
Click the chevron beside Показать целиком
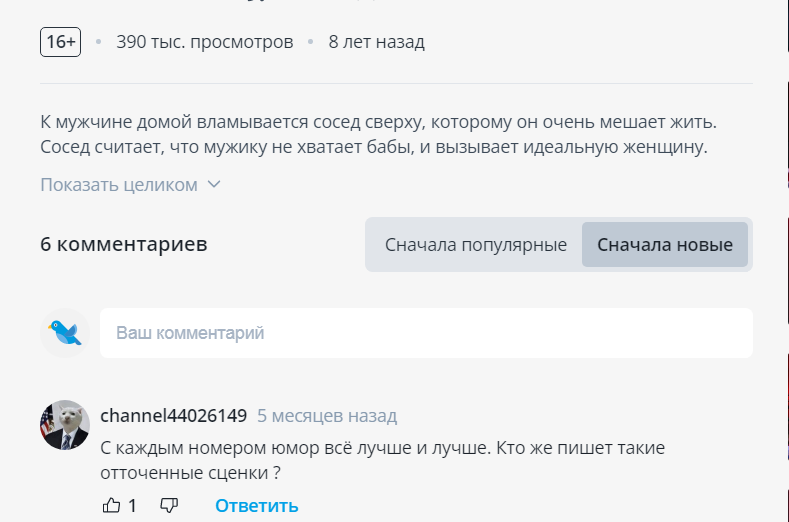click(213, 185)
